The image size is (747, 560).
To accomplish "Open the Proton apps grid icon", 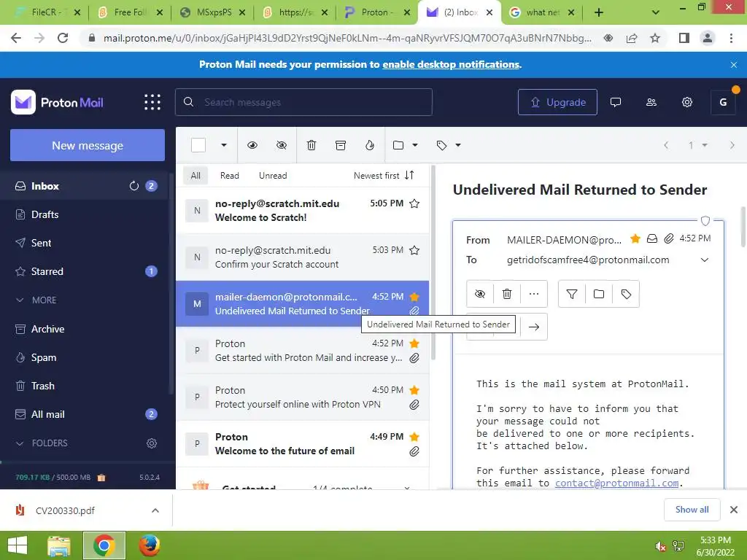I will (152, 102).
